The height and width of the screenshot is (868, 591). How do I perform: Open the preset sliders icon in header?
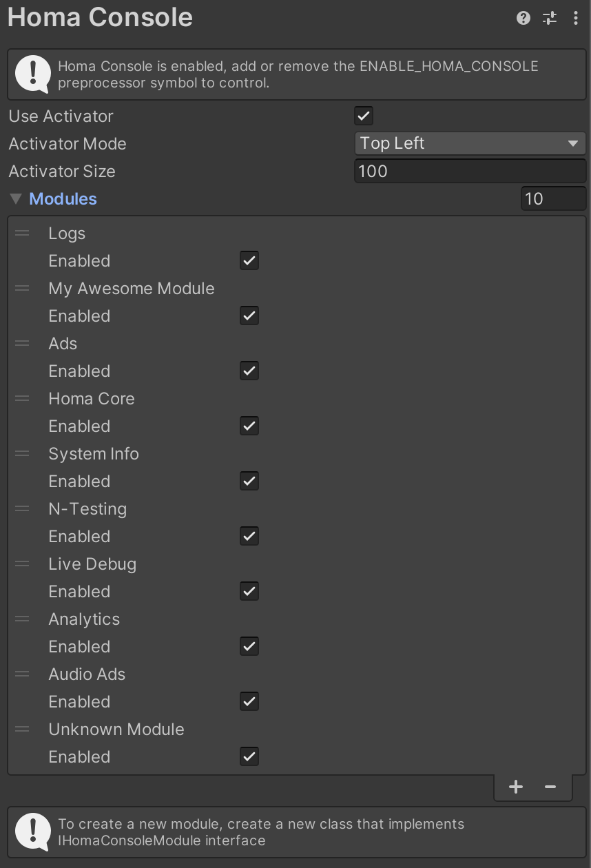[x=550, y=19]
